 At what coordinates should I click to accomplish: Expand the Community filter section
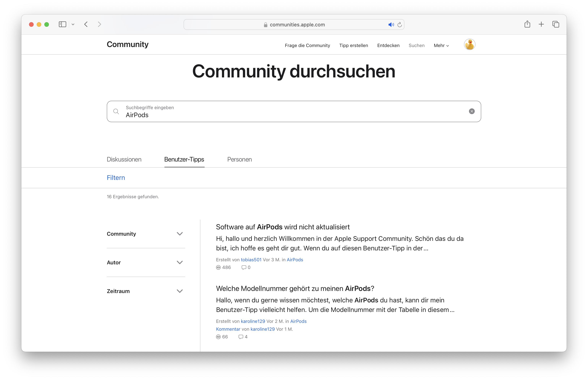pyautogui.click(x=180, y=234)
